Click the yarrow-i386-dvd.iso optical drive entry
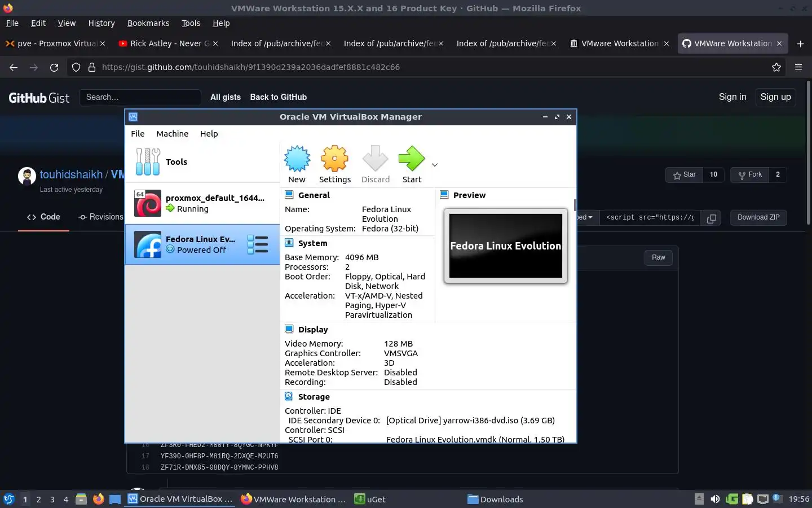Image resolution: width=812 pixels, height=508 pixels. point(470,421)
